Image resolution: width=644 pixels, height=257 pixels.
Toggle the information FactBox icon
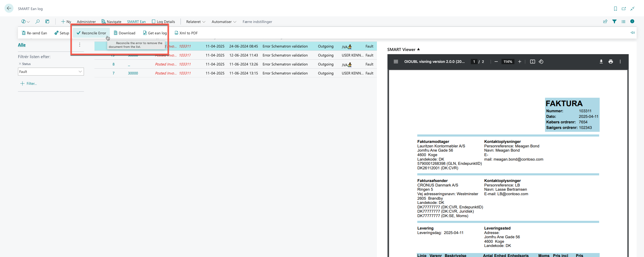632,22
